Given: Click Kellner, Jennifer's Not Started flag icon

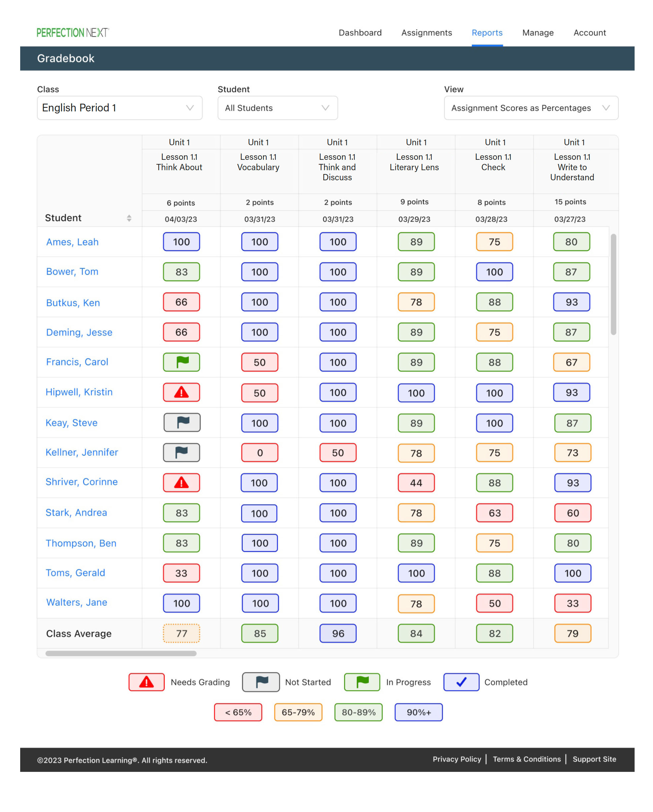Looking at the screenshot, I should 181,452.
